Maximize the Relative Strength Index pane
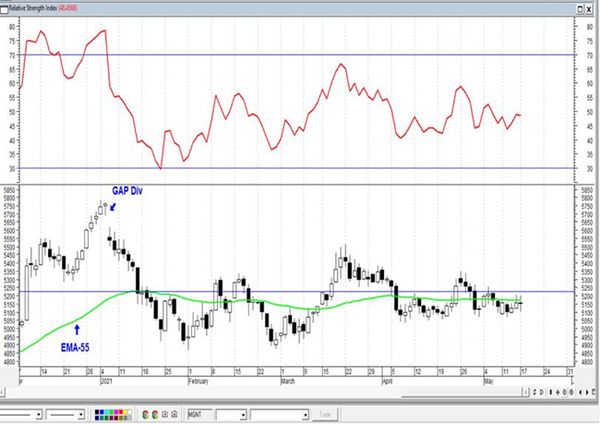 pyautogui.click(x=580, y=9)
